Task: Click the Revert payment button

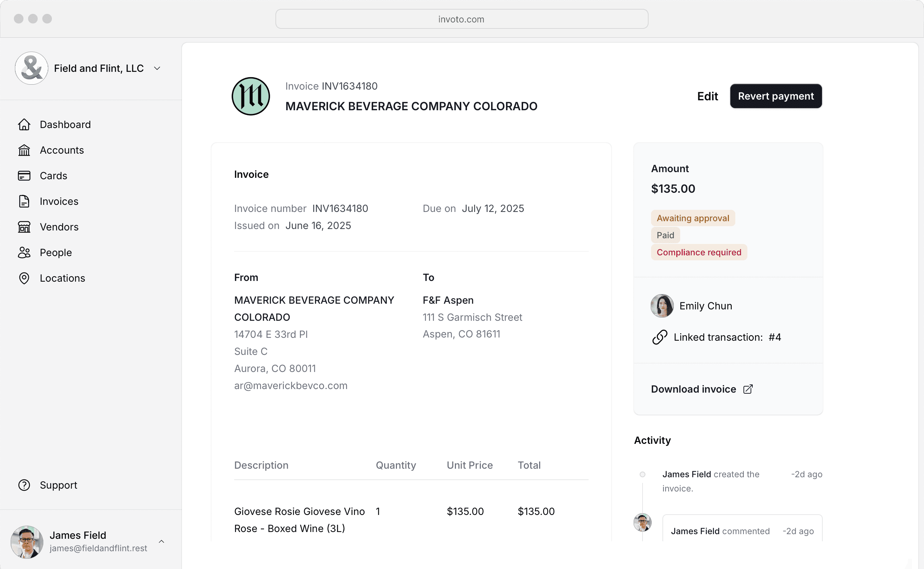Action: (x=776, y=96)
